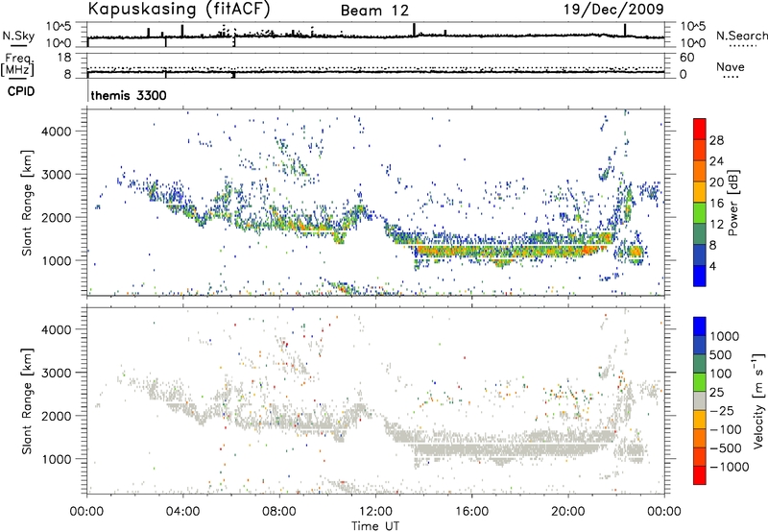This screenshot has height=532, width=768.
Task: Click the 1000 tick on velocity panel axis
Action: pyautogui.click(x=56, y=459)
